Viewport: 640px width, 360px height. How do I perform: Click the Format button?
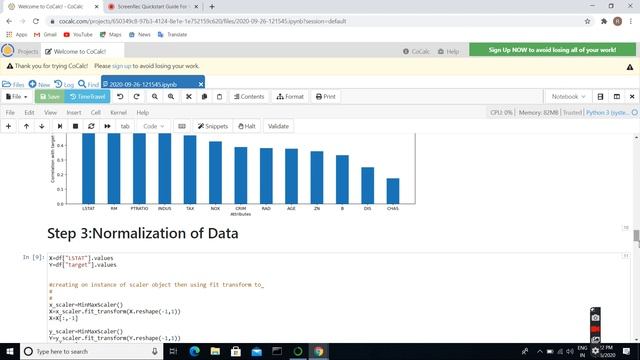[x=290, y=97]
